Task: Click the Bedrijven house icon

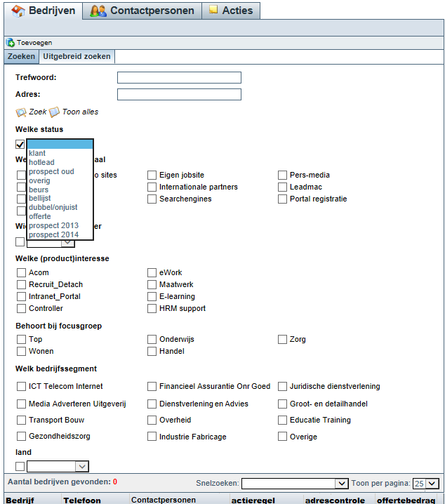Action: (18, 11)
